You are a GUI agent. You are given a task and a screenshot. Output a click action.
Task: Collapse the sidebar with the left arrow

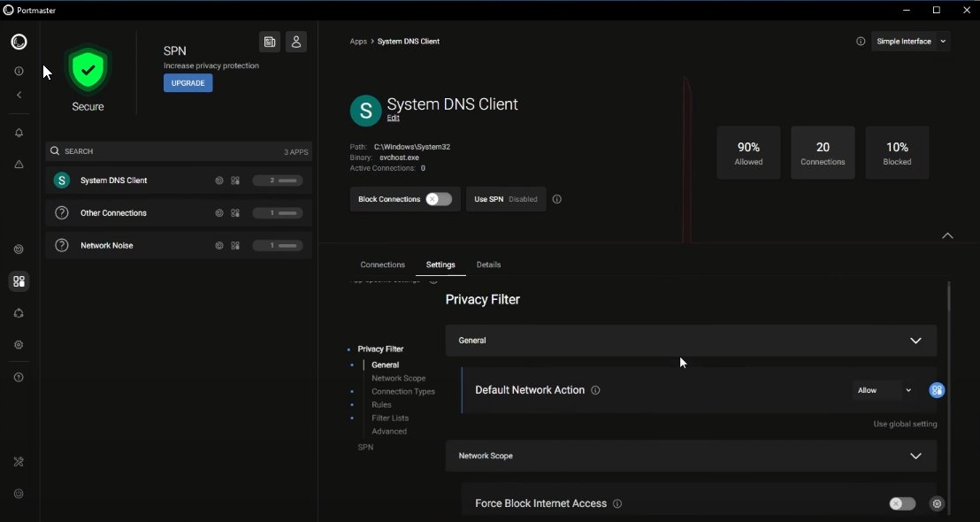19,95
